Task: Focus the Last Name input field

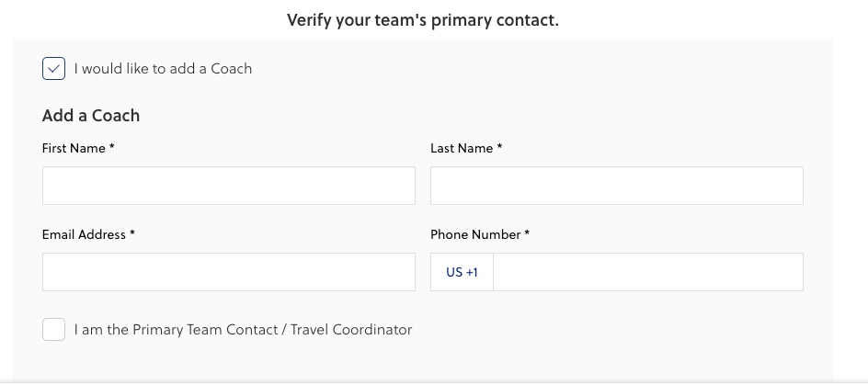Action: click(616, 186)
